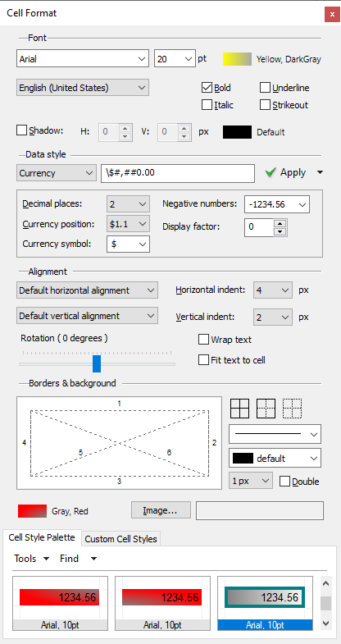Open arrow menu next to Apply
Viewport: 341px width, 644px height.
click(320, 173)
